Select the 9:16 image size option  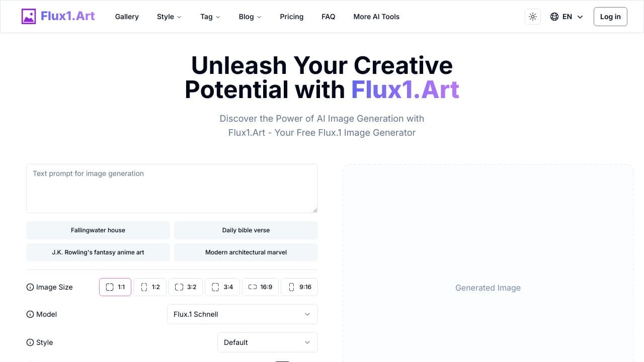tap(299, 287)
